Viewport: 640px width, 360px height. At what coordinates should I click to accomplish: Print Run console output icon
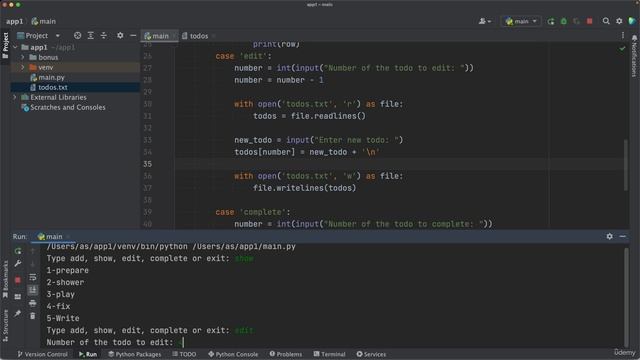(x=33, y=303)
